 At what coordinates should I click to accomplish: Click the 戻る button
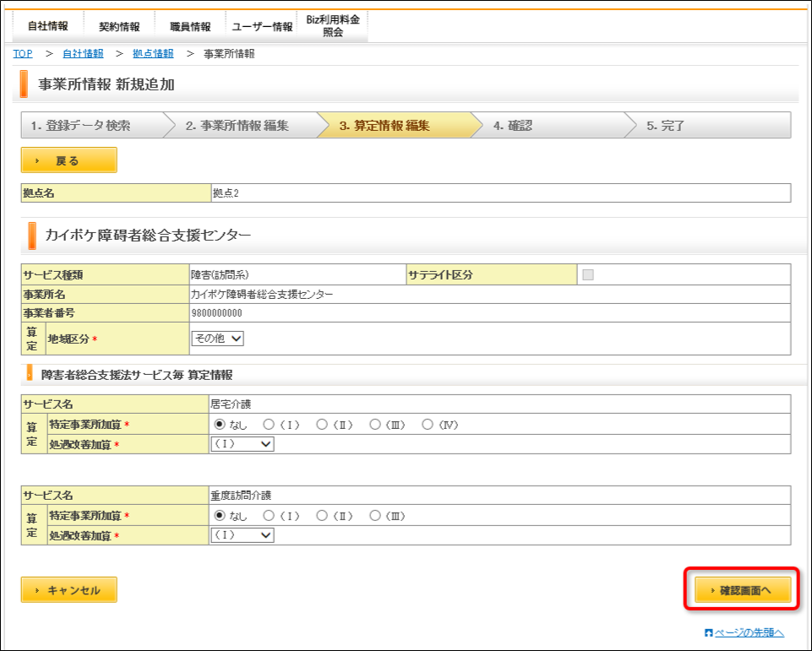(69, 160)
